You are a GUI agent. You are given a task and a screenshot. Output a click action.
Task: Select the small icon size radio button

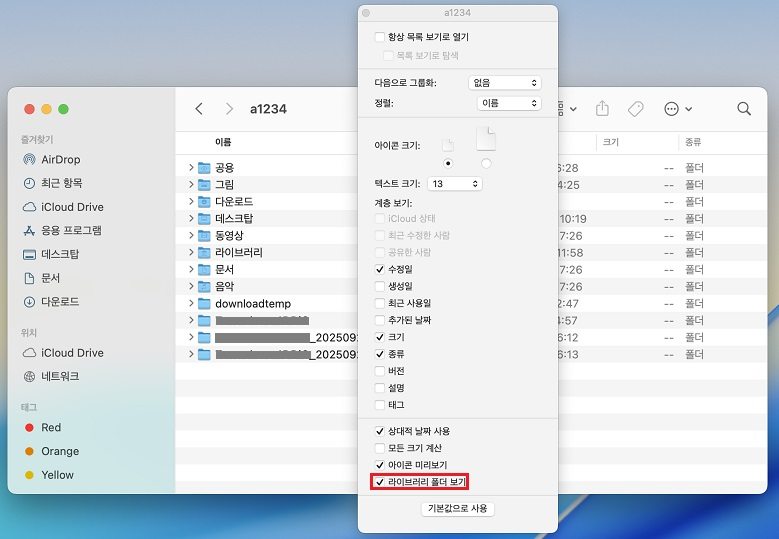tap(448, 163)
